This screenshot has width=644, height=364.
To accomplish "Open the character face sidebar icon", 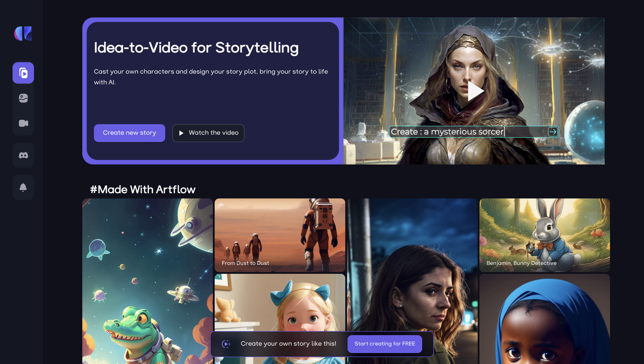I will click(x=23, y=98).
